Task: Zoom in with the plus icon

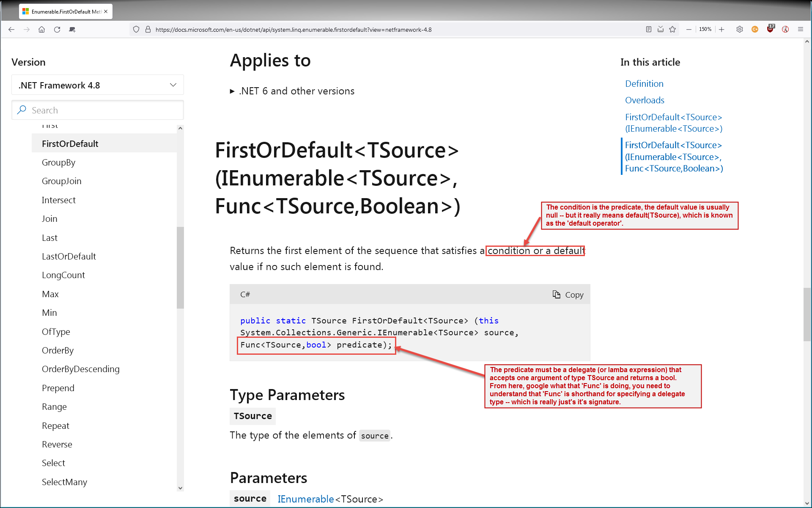Action: pyautogui.click(x=721, y=29)
